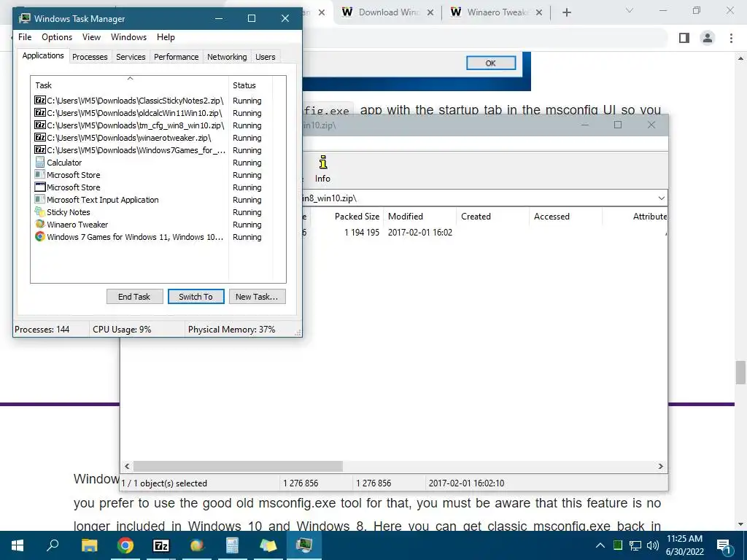The height and width of the screenshot is (560, 747).
Task: Select the winaerotweaker.zip task row
Action: [130, 138]
